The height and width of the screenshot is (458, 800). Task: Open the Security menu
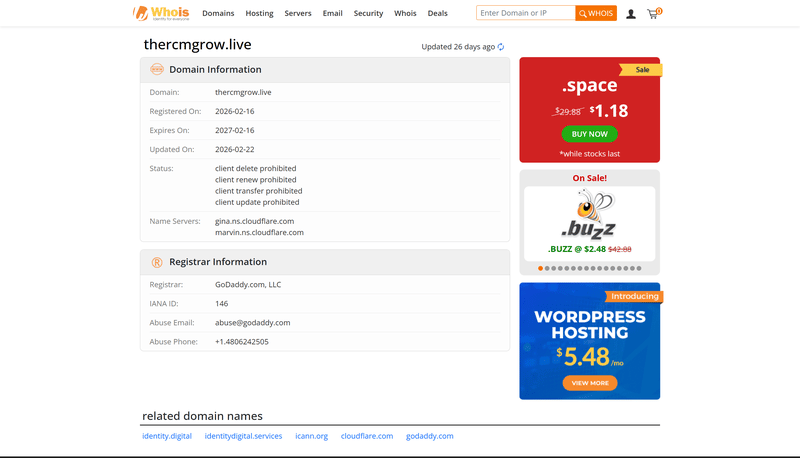(x=368, y=13)
